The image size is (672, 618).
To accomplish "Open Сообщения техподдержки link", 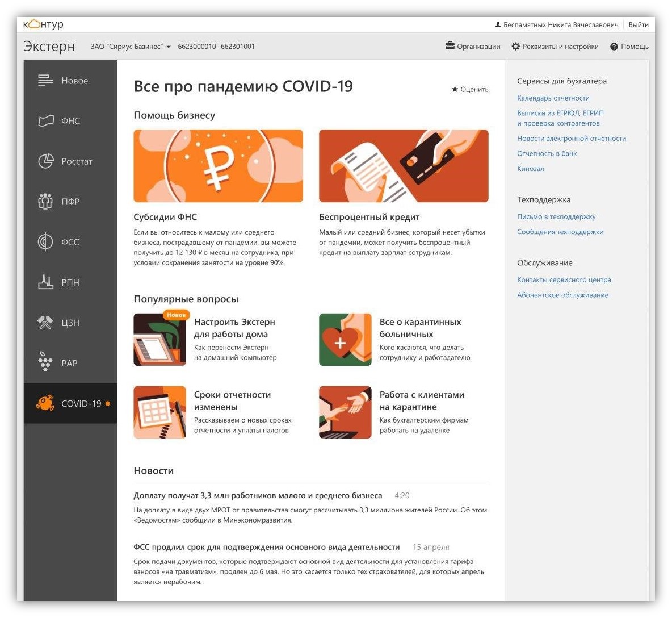I will tap(560, 232).
